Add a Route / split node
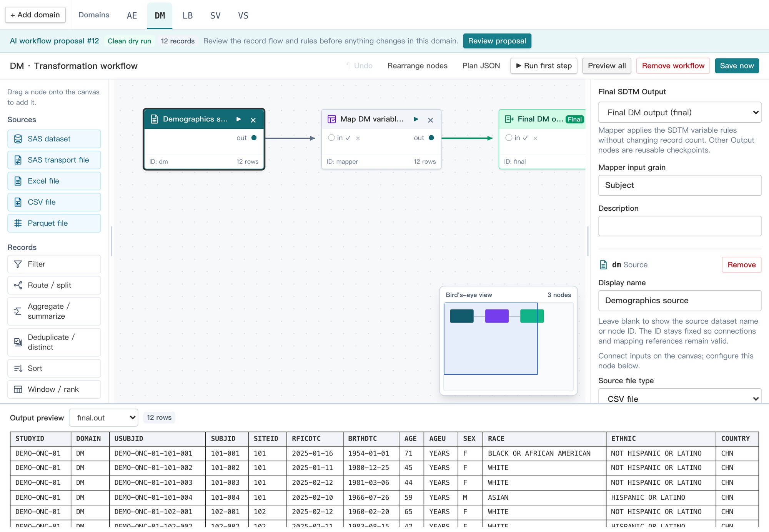 tap(54, 285)
